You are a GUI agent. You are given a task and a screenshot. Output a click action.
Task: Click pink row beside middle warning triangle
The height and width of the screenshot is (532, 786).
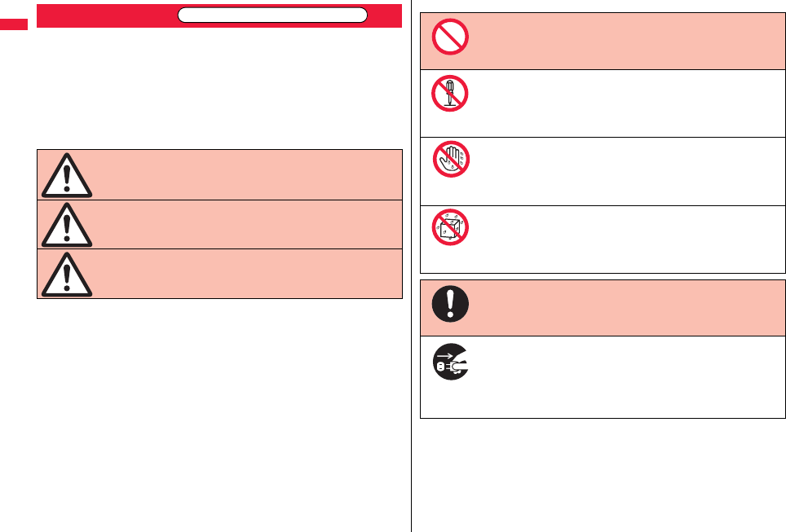[x=245, y=224]
